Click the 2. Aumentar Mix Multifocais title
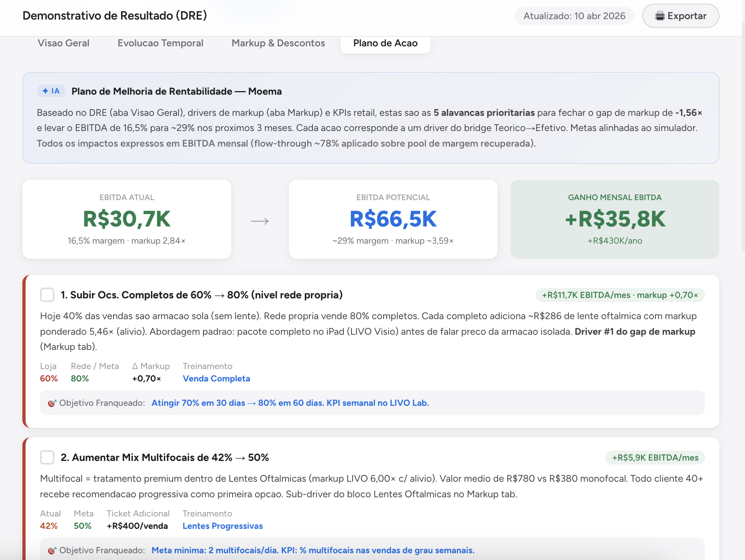The height and width of the screenshot is (560, 745). click(x=165, y=458)
